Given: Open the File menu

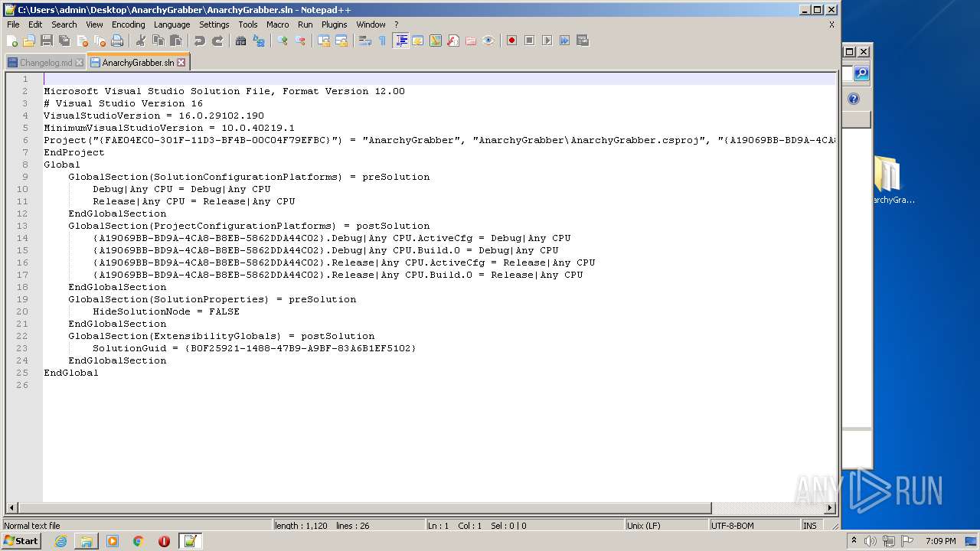Looking at the screenshot, I should [13, 24].
